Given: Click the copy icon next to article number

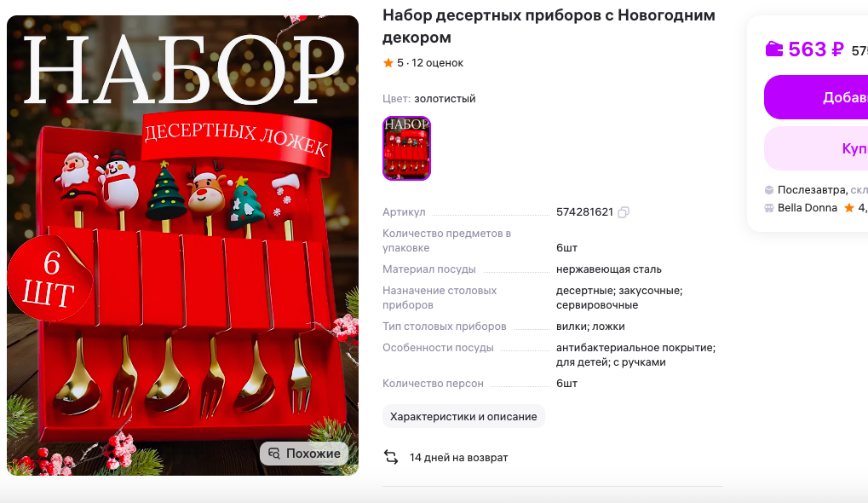Looking at the screenshot, I should click(x=624, y=212).
